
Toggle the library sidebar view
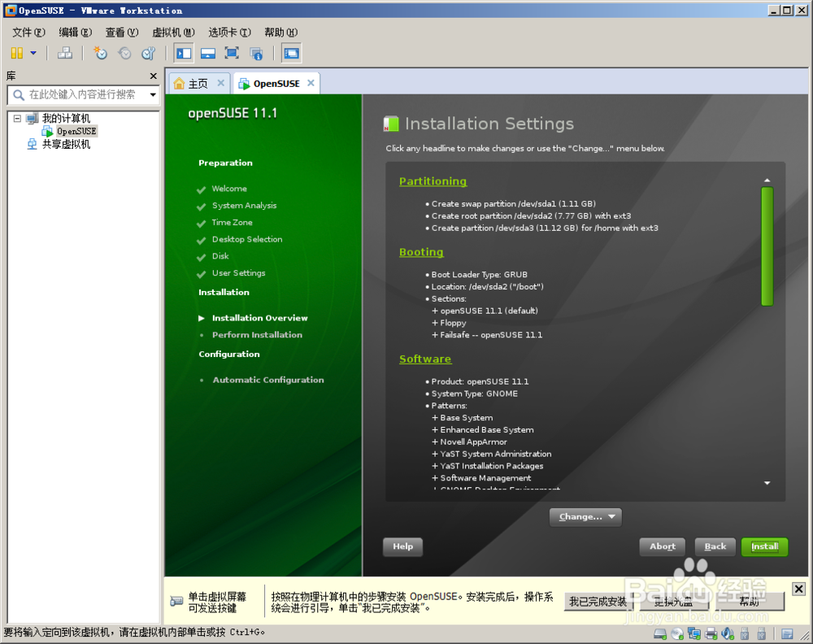(184, 53)
